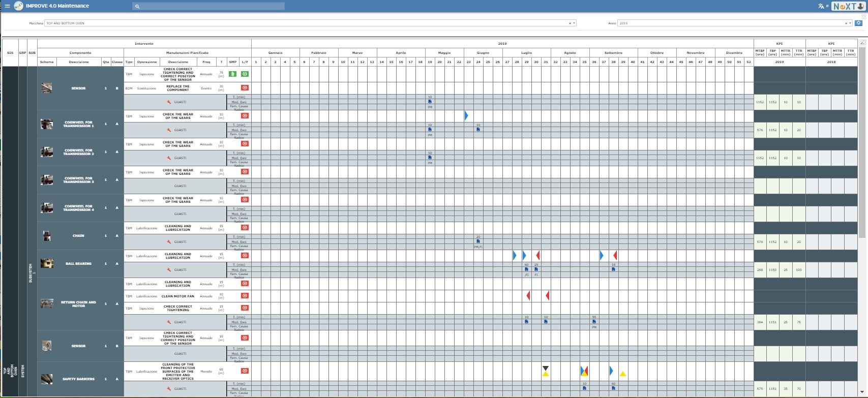The width and height of the screenshot is (868, 398).
Task: Click the blue refresh button beside Anno
Action: click(x=858, y=23)
